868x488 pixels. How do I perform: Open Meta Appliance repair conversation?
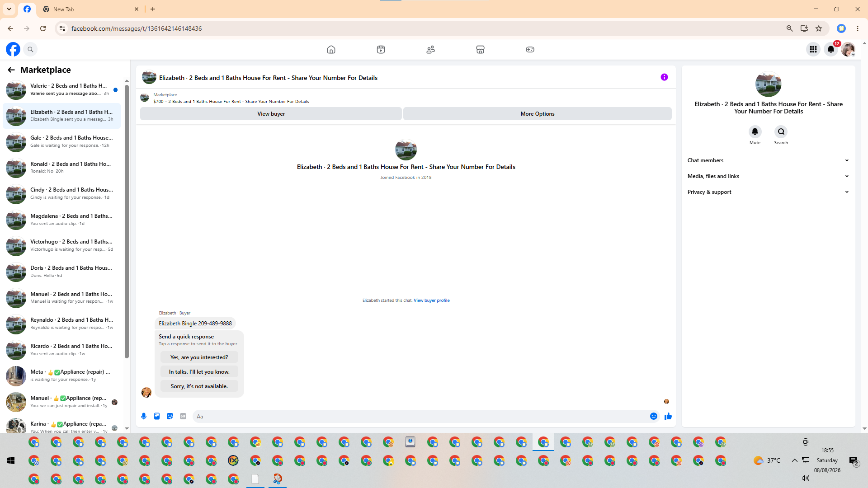pyautogui.click(x=62, y=376)
